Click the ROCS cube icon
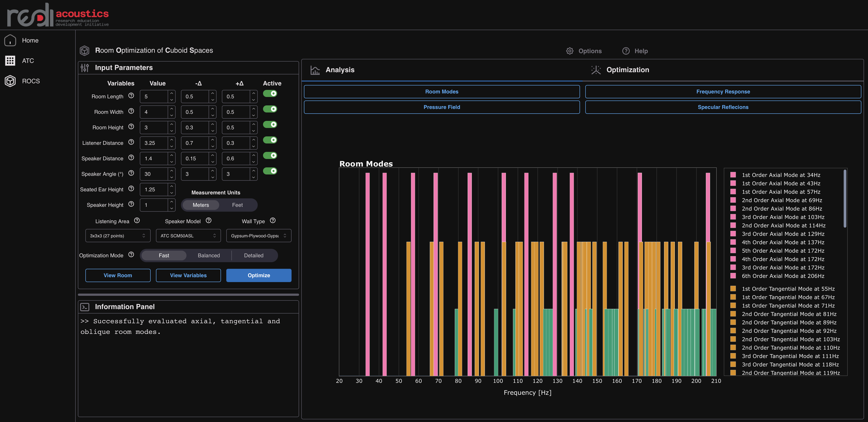The height and width of the screenshot is (422, 868). click(x=10, y=81)
